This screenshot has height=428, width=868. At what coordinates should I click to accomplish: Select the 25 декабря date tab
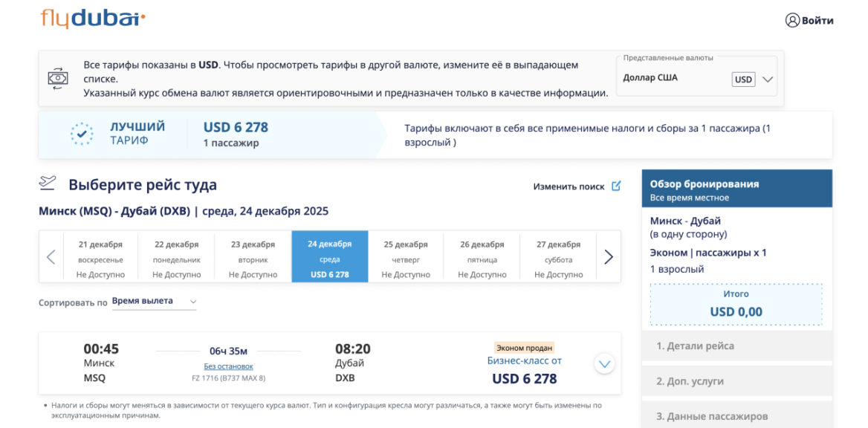click(405, 256)
